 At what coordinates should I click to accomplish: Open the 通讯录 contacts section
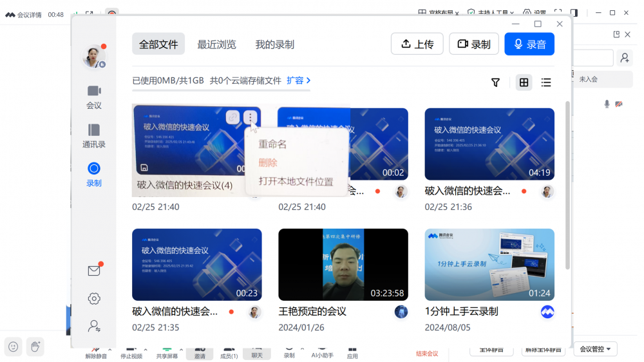[94, 136]
